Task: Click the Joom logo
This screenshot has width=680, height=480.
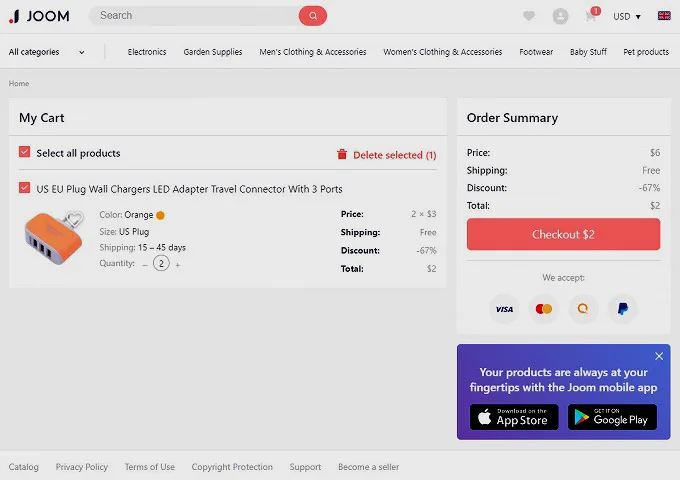Action: click(39, 16)
